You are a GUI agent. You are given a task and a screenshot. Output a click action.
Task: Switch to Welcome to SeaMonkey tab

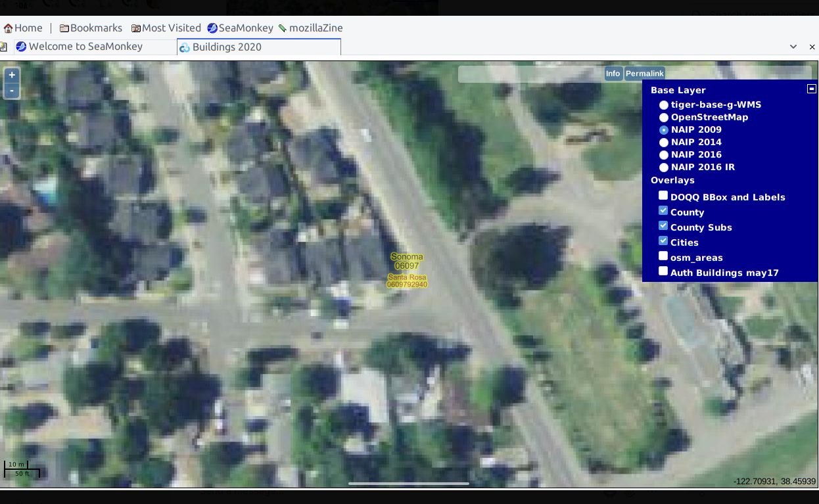(x=85, y=47)
